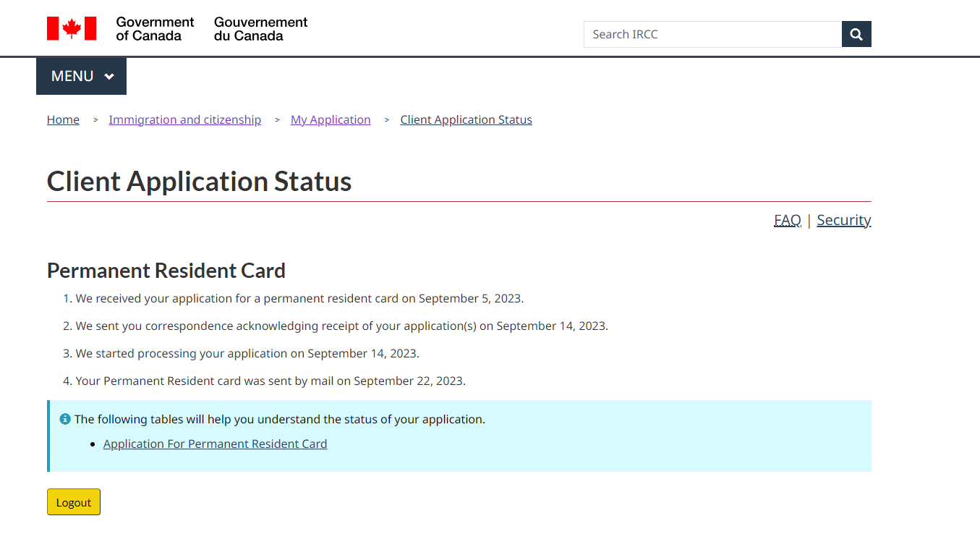Screen dimensions: 980x542
Task: Open Application For Permanent Resident Card link
Action: point(215,444)
